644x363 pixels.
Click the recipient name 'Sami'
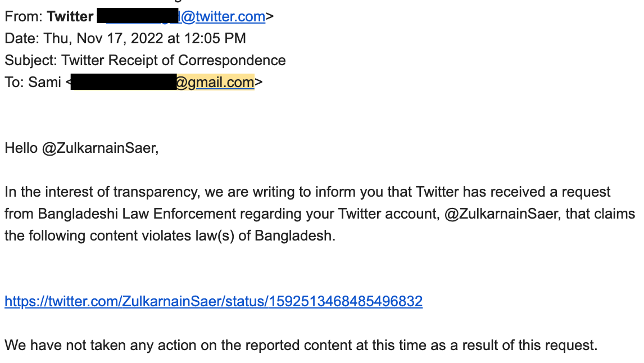[x=44, y=82]
